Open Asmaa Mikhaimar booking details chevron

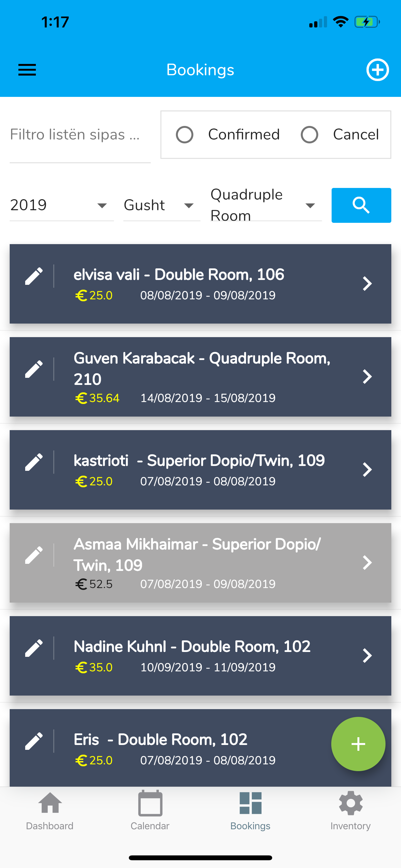pyautogui.click(x=367, y=563)
